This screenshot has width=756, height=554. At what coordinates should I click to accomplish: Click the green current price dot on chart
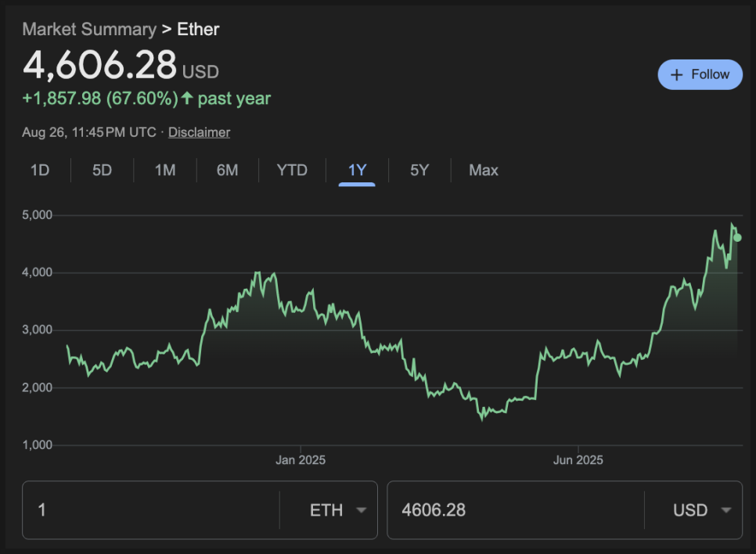(737, 238)
